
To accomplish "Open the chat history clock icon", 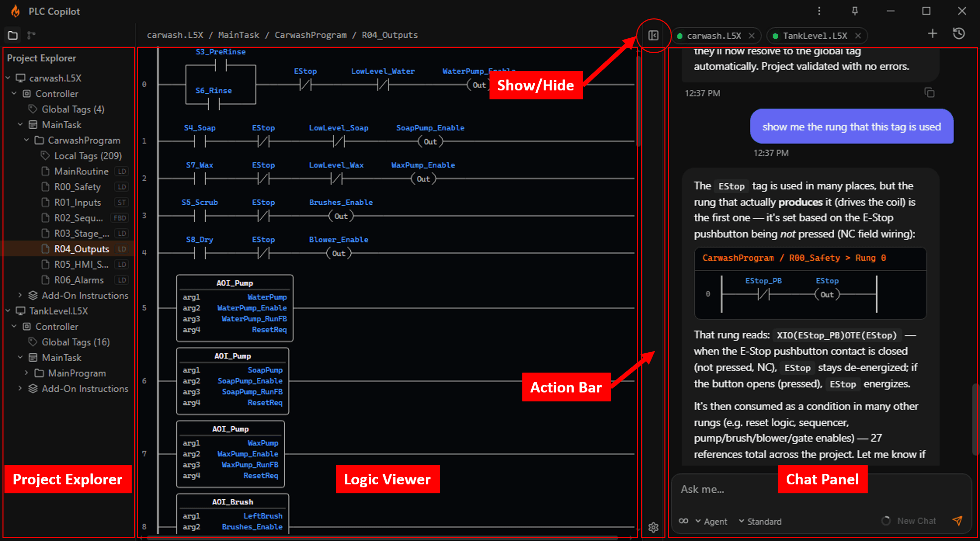I will click(959, 33).
